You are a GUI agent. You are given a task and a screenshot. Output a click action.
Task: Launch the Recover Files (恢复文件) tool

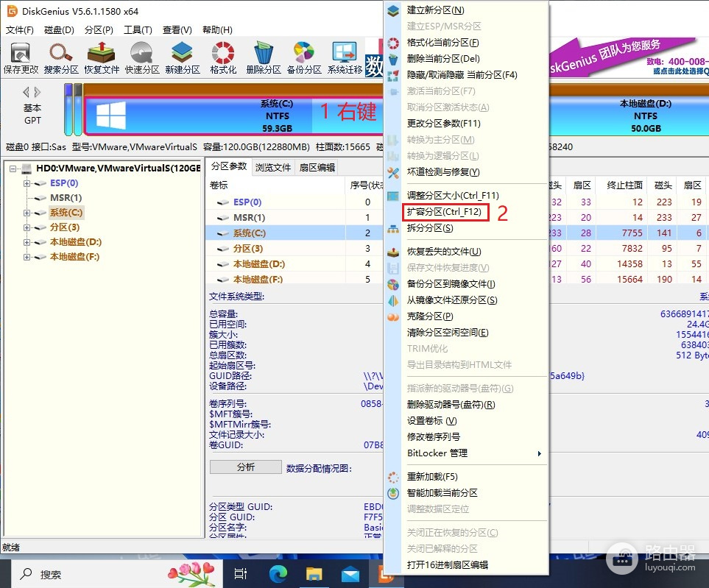pyautogui.click(x=102, y=58)
